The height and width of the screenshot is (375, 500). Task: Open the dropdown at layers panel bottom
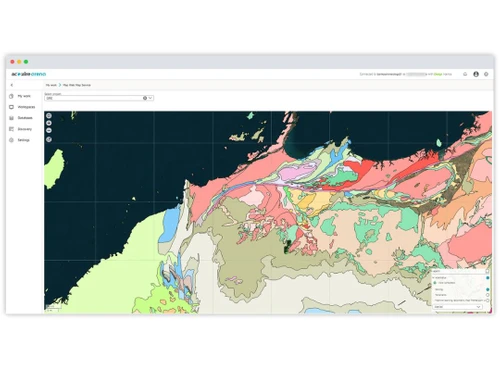click(x=458, y=306)
